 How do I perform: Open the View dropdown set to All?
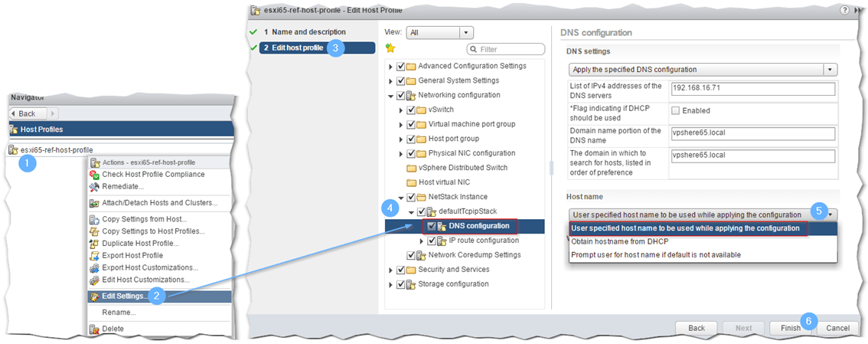click(440, 33)
